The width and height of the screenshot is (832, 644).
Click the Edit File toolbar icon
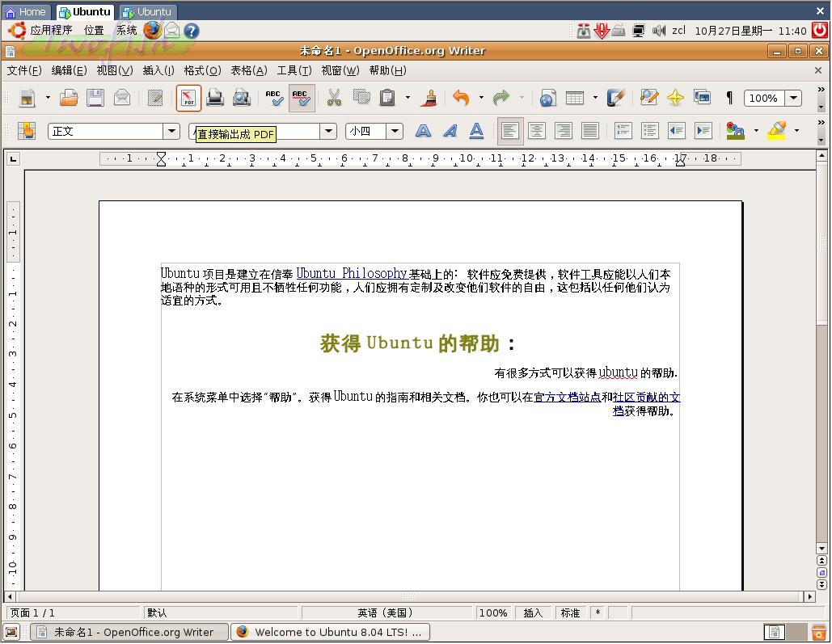[155, 98]
